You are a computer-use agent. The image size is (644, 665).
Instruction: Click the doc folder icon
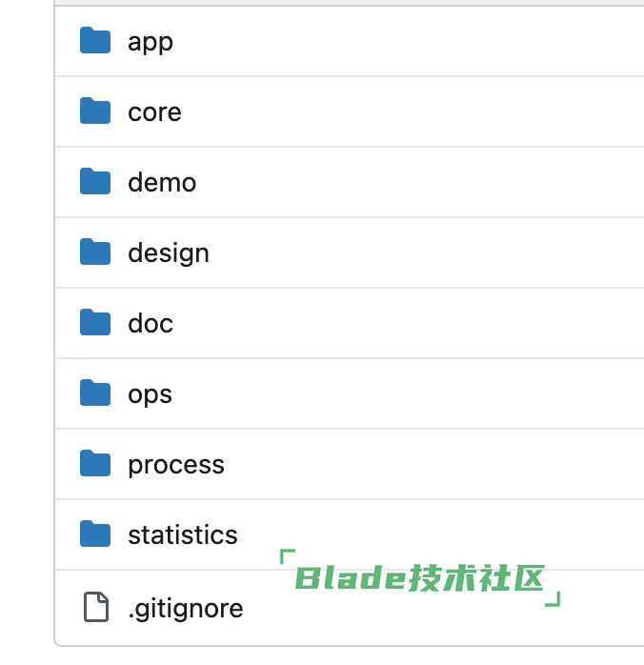tap(95, 322)
